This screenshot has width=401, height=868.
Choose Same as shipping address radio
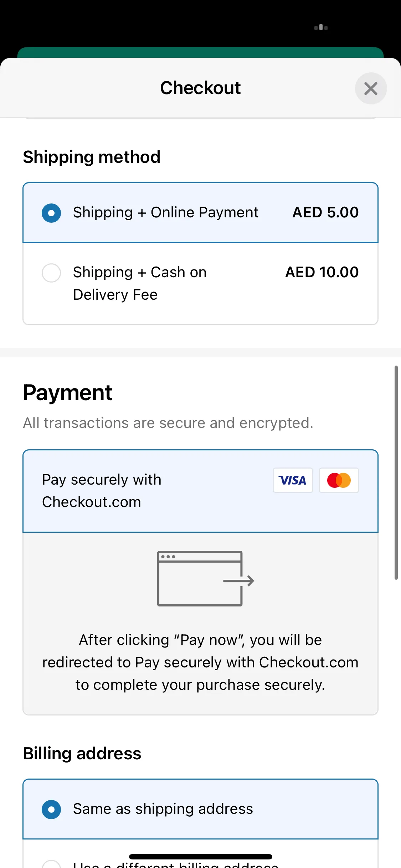(51, 809)
